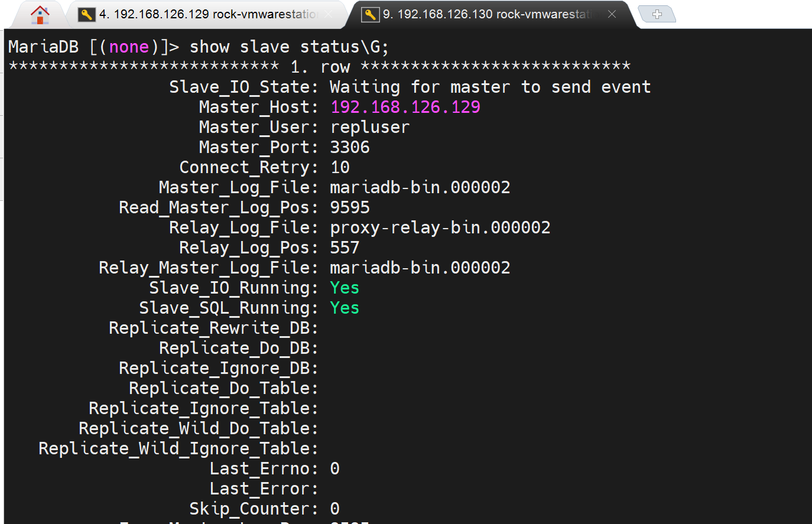Click the Master_Host IP 192.168.126.129 text
Image resolution: width=812 pixels, height=524 pixels.
coord(405,107)
